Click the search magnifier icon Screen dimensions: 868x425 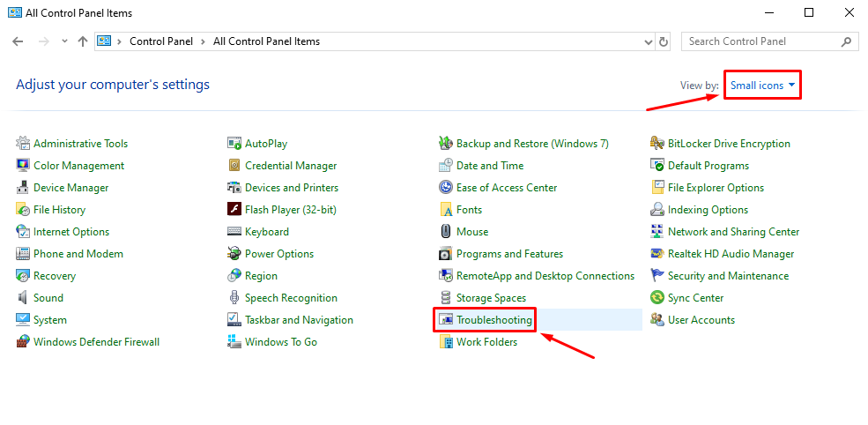coord(847,41)
